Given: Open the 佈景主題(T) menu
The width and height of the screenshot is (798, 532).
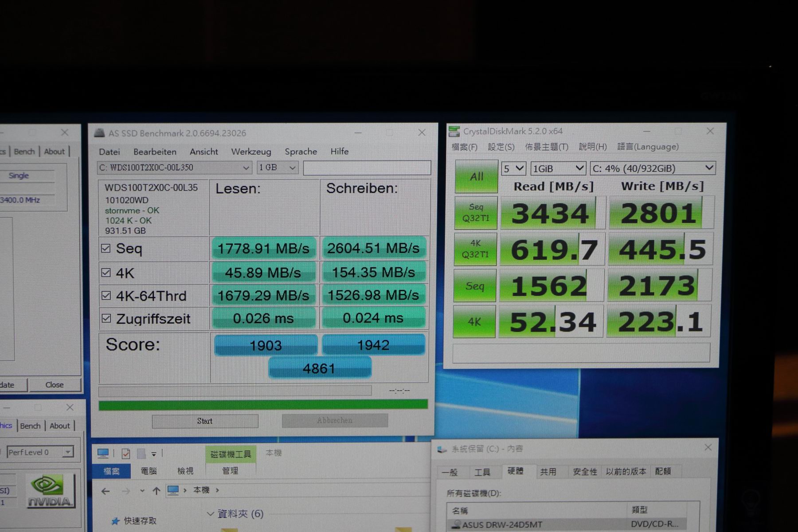Looking at the screenshot, I should (x=547, y=147).
